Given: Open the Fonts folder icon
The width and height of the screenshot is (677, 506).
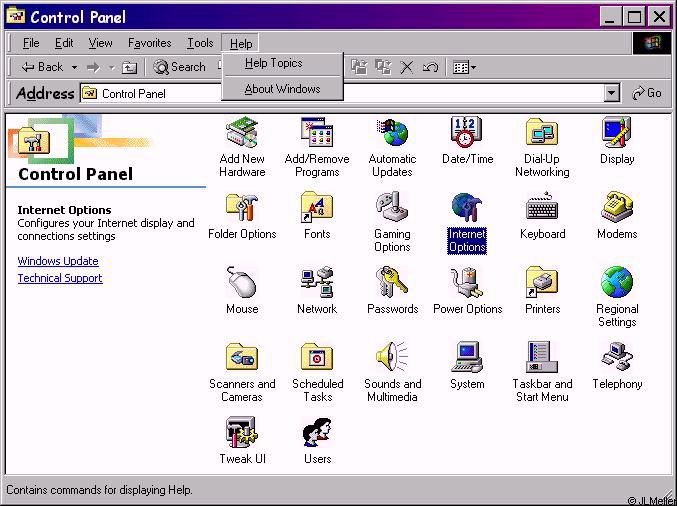Looking at the screenshot, I should pyautogui.click(x=317, y=208).
